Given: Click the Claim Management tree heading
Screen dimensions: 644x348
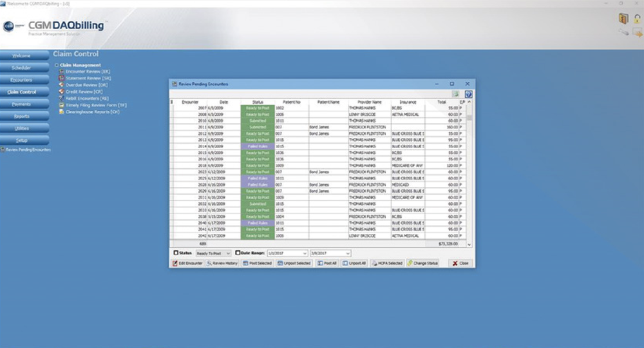Looking at the screenshot, I should coord(80,65).
